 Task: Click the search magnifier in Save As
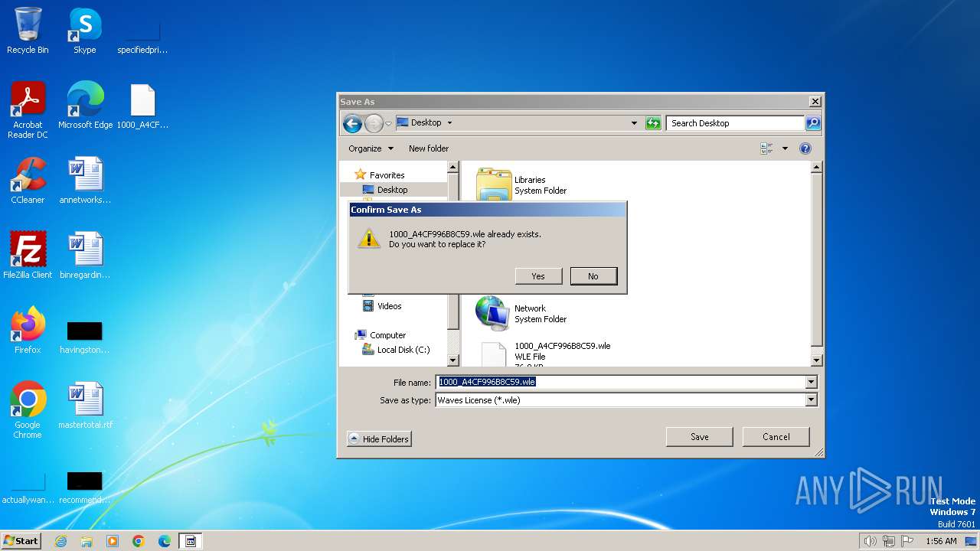click(813, 123)
